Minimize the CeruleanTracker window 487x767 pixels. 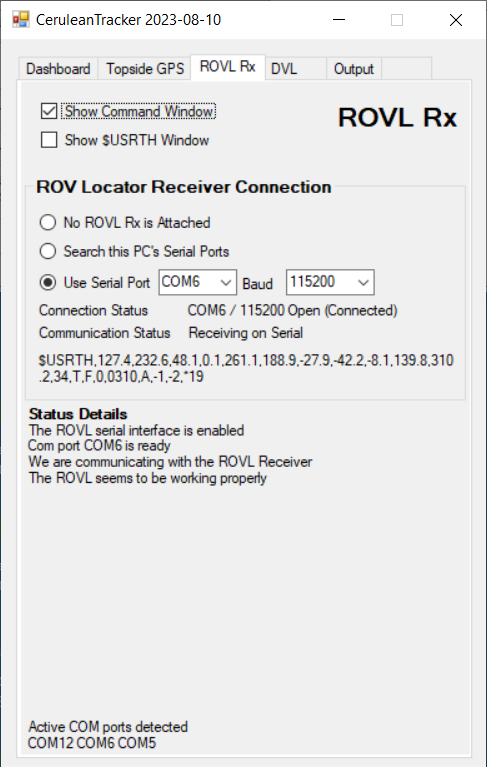(x=339, y=20)
